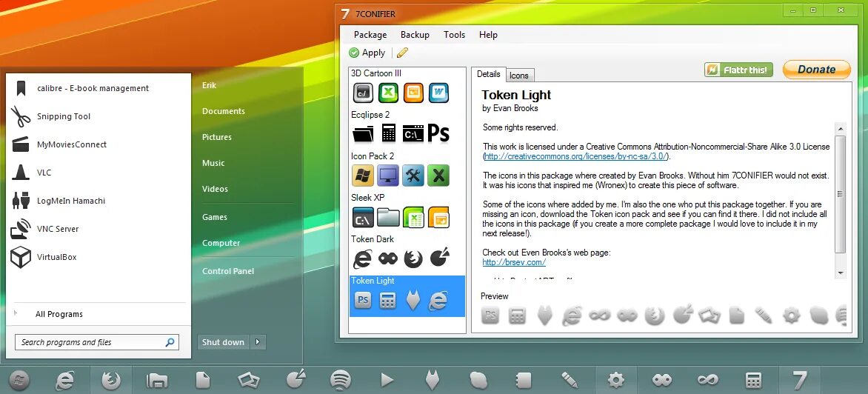This screenshot has height=394, width=868.
Task: Open the Tools menu
Action: click(x=455, y=34)
